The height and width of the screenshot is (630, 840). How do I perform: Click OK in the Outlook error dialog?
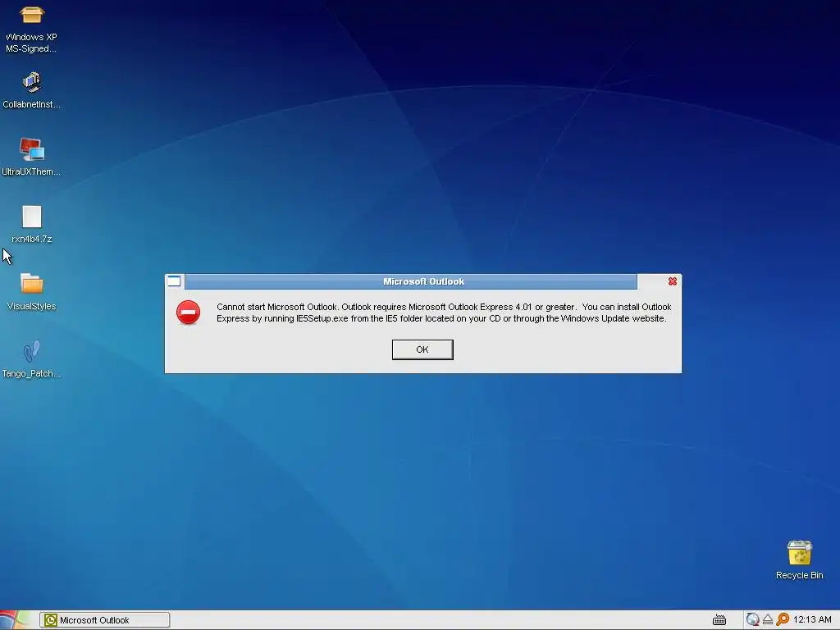(422, 349)
